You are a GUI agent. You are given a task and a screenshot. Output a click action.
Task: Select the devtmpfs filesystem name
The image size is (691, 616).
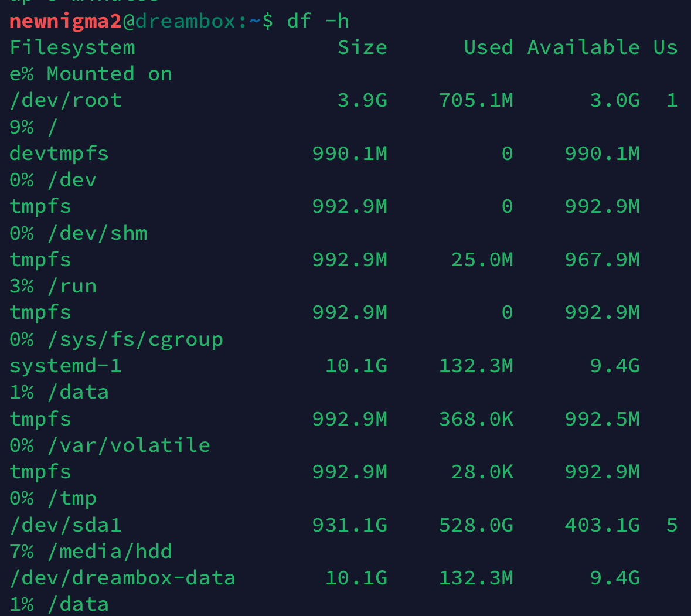(59, 154)
